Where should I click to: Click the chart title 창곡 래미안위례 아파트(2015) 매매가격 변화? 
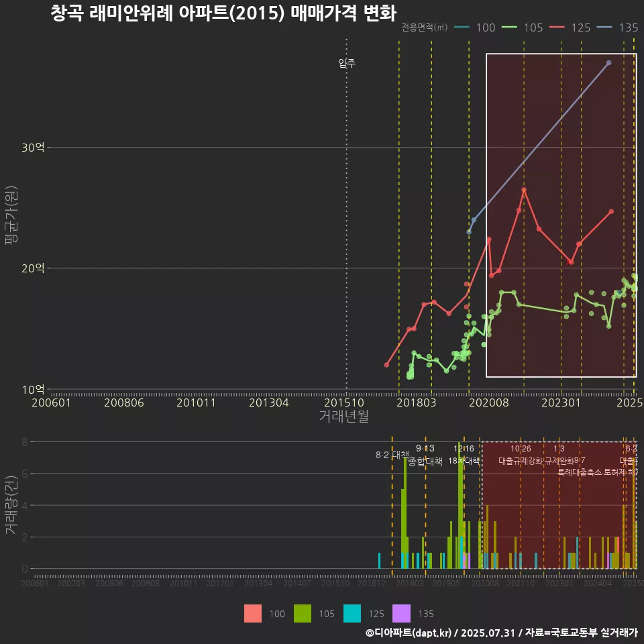click(223, 13)
